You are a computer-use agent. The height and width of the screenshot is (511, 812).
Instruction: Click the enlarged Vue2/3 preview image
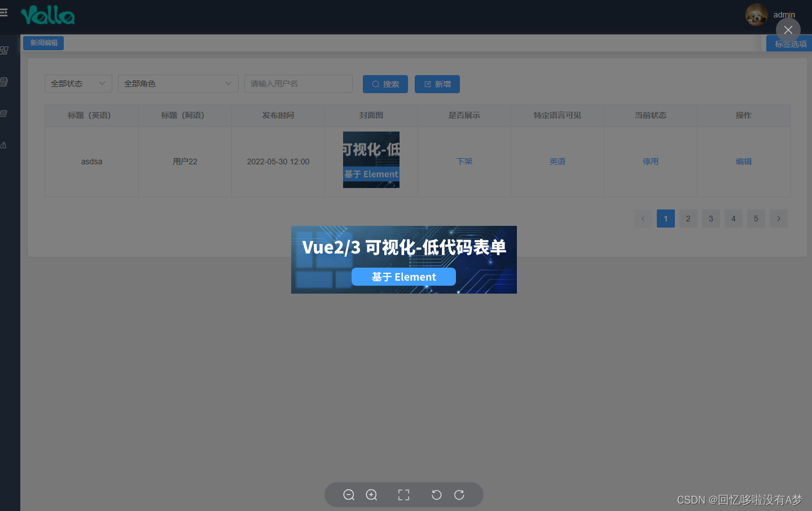pyautogui.click(x=404, y=260)
